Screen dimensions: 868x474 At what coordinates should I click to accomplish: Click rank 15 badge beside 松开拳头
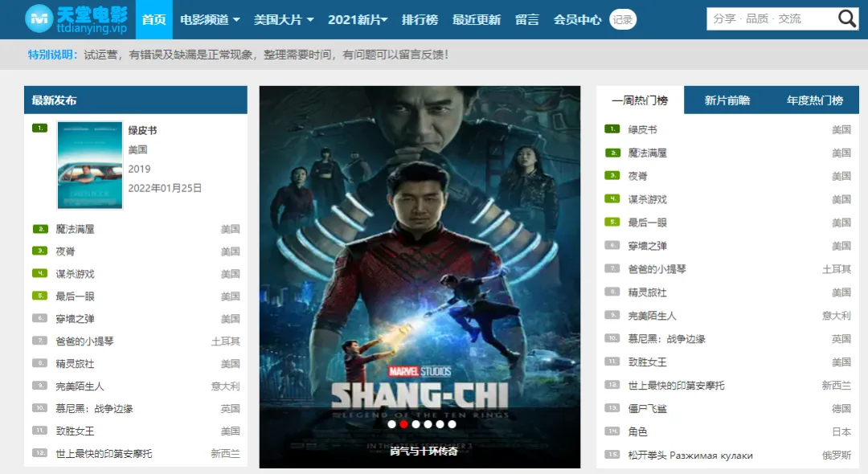(612, 455)
